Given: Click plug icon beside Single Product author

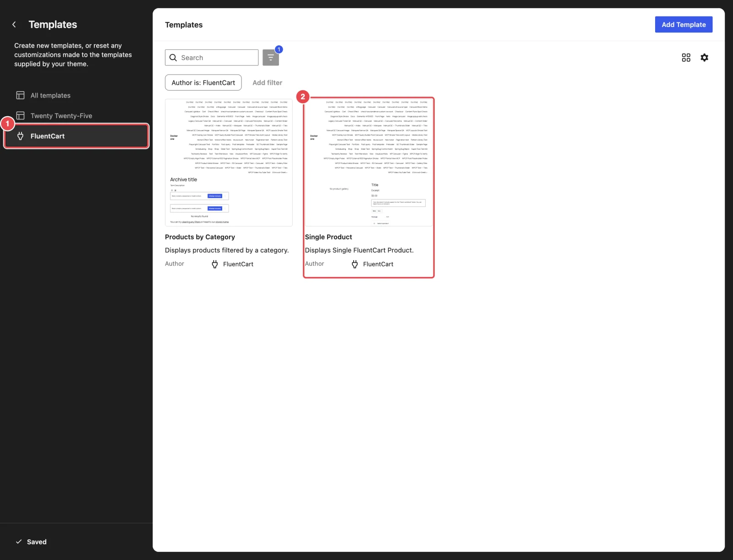Looking at the screenshot, I should coord(355,264).
